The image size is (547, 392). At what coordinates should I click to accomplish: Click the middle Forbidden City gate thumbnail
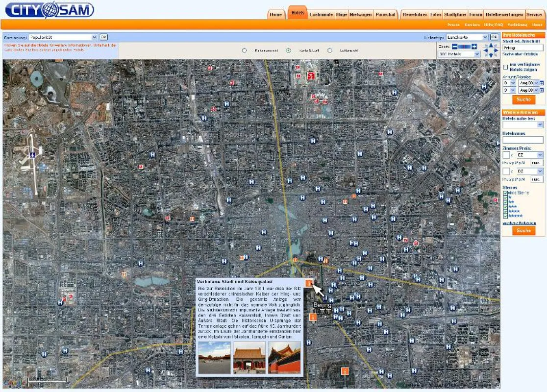tap(249, 358)
